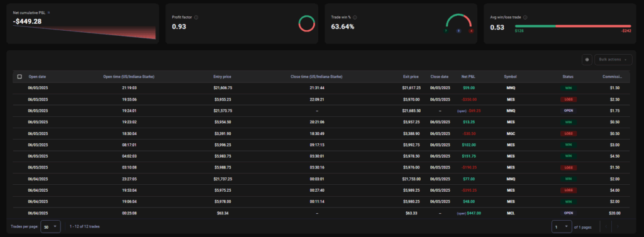Open the page number selector dropdown
The width and height of the screenshot is (644, 237).
click(562, 227)
